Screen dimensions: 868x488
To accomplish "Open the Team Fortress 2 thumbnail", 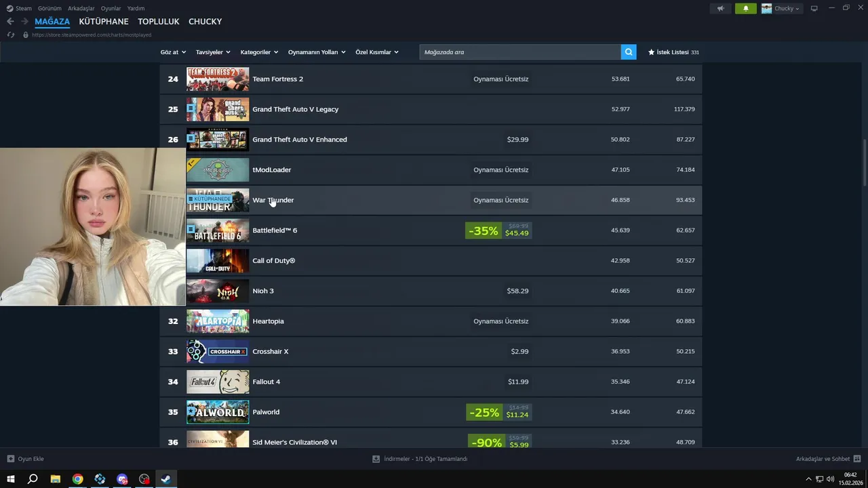I will [218, 79].
